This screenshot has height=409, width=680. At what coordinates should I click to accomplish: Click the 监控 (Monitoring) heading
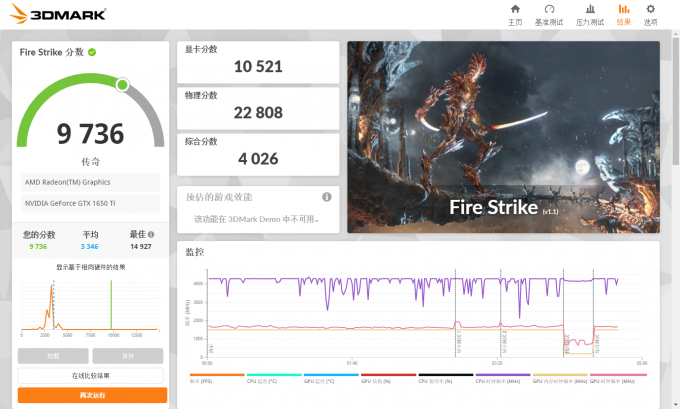195,252
